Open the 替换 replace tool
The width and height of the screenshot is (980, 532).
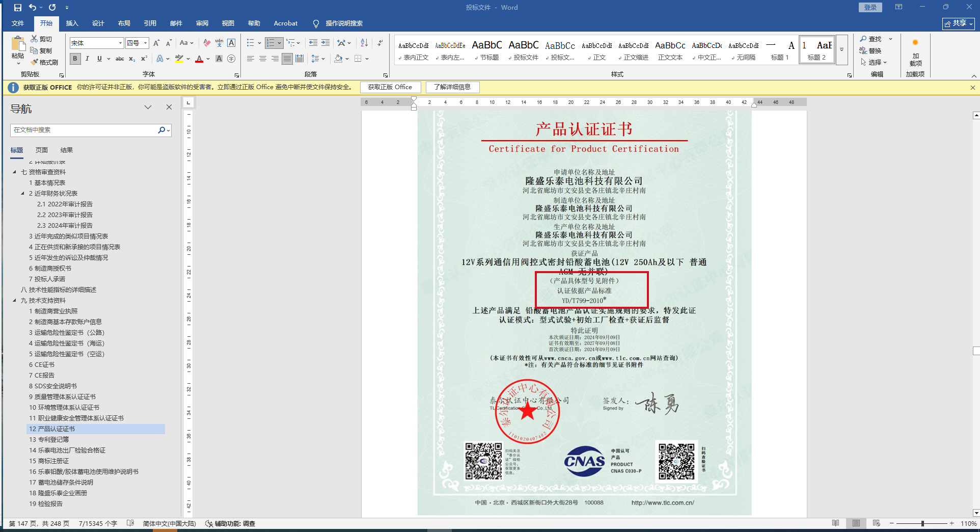870,50
